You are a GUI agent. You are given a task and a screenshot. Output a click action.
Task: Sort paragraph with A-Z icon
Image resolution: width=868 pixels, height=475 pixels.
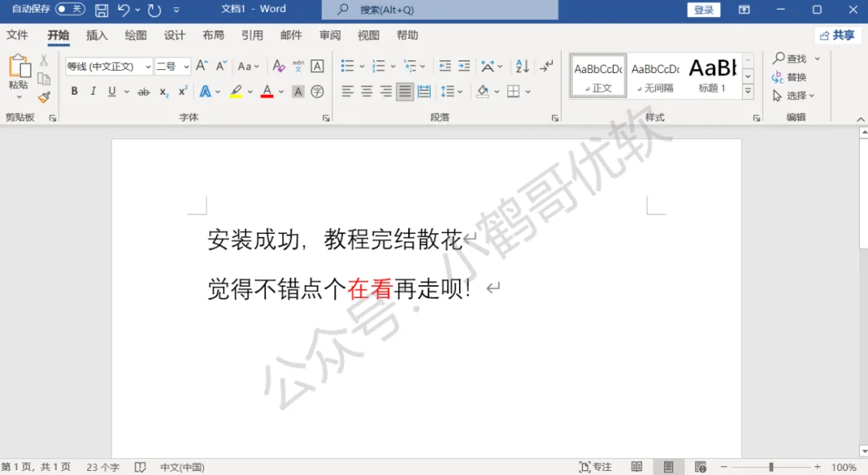coord(522,66)
